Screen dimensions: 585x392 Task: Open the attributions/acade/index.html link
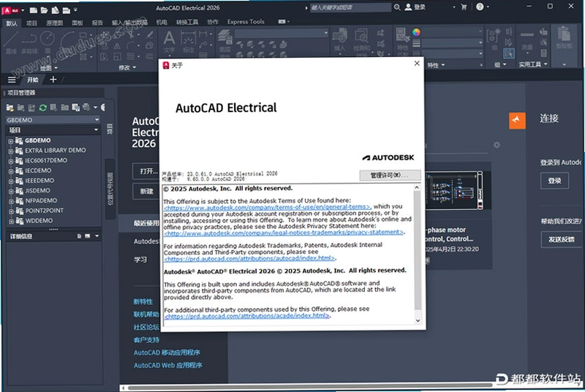[x=247, y=316]
